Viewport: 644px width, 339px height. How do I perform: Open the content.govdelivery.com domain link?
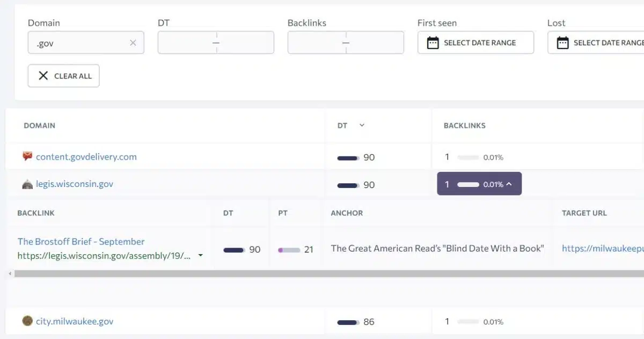pyautogui.click(x=86, y=157)
